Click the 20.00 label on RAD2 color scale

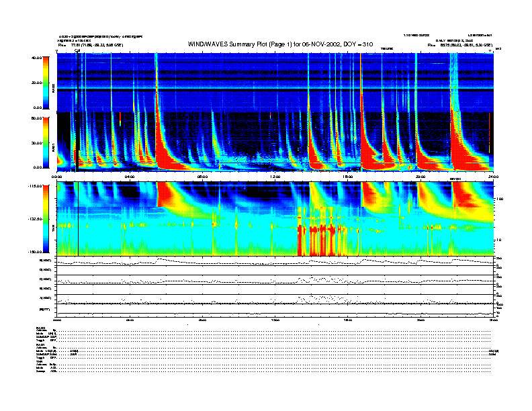(37, 83)
